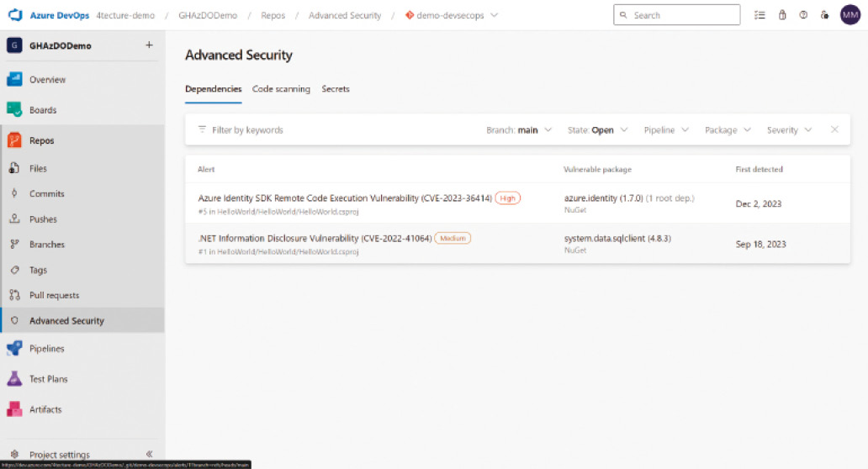Open the Overview hub icon

[x=14, y=79]
